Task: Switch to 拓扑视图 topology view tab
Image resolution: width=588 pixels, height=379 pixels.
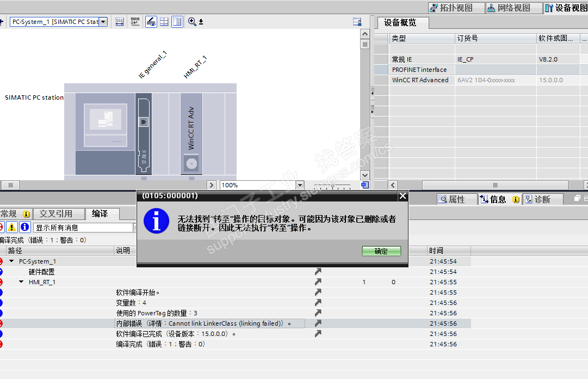Action: 456,8
